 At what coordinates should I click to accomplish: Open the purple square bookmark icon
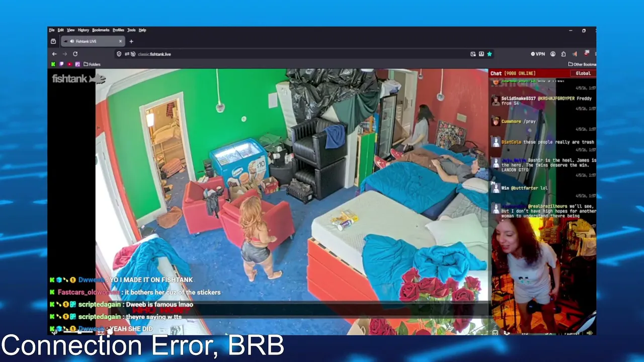tap(77, 64)
